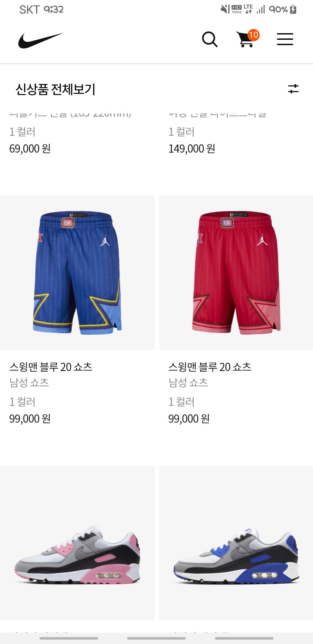The height and width of the screenshot is (644, 313).
Task: Open the hamburger menu icon
Action: point(285,39)
